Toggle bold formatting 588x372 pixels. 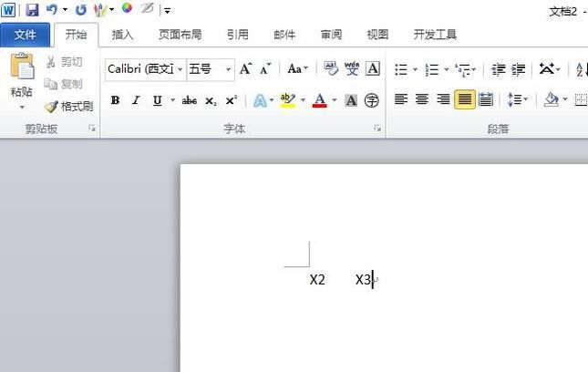click(x=115, y=100)
